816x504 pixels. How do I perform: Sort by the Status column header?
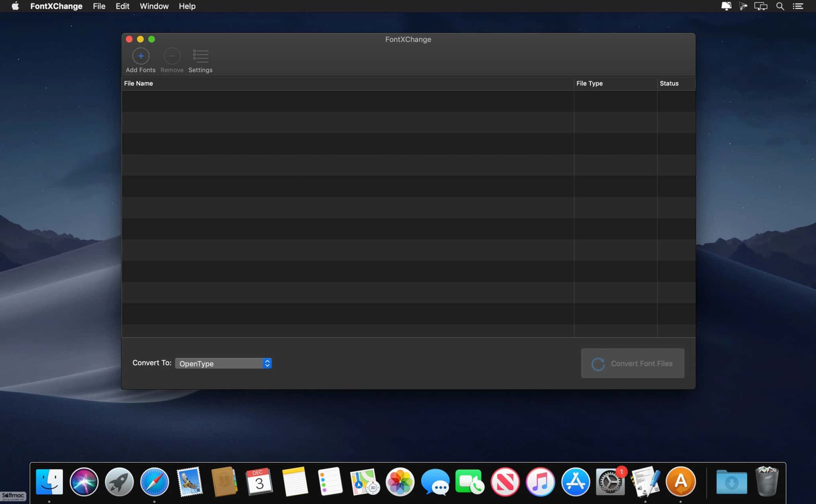click(677, 83)
